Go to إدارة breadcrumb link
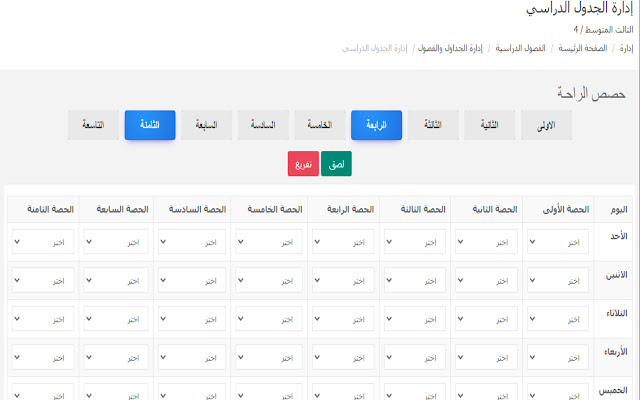 pyautogui.click(x=626, y=49)
